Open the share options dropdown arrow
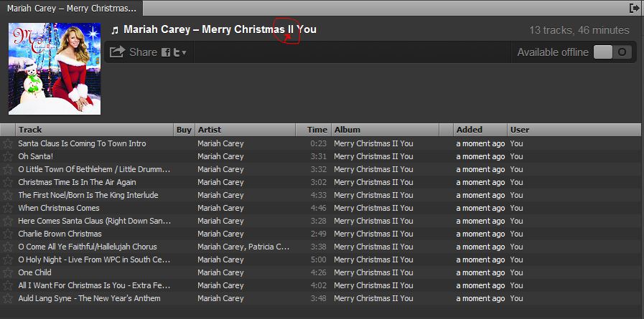This screenshot has width=644, height=319. [184, 53]
